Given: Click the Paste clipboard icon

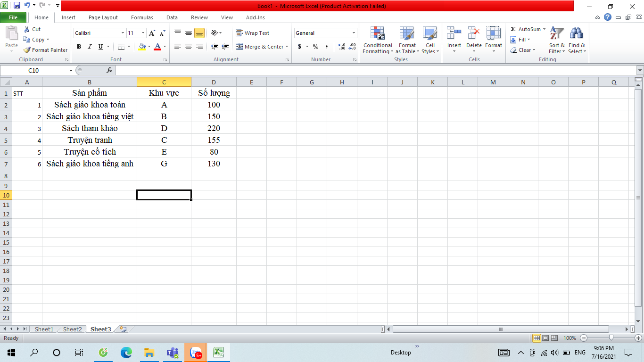Looking at the screenshot, I should click(11, 34).
